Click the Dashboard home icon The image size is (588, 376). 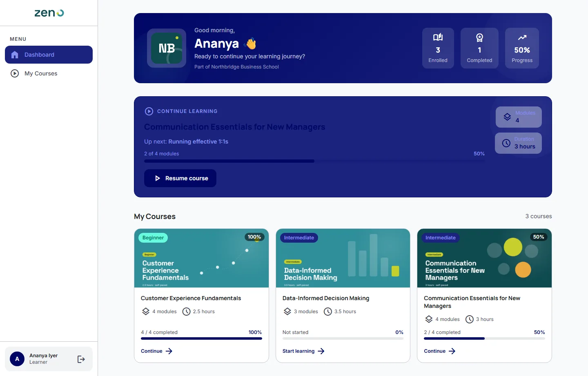[15, 55]
